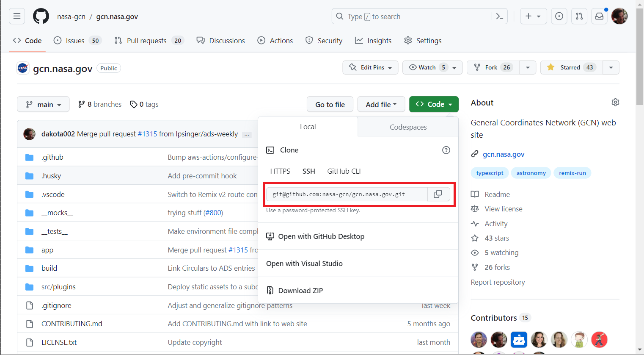Open the __tests__ folder
Viewport: 644px width, 355px height.
click(x=55, y=231)
